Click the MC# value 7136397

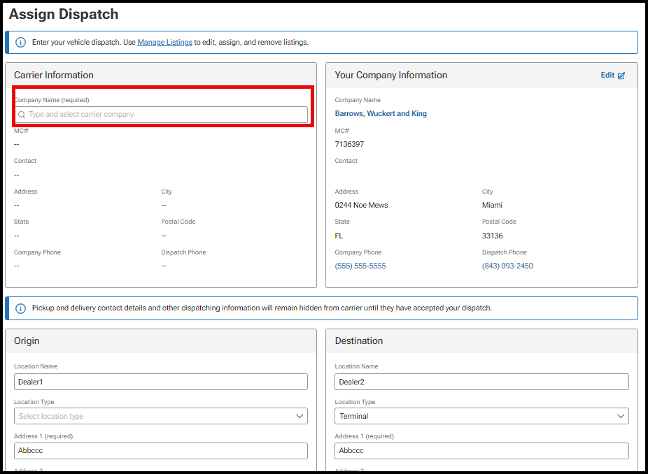click(x=349, y=144)
